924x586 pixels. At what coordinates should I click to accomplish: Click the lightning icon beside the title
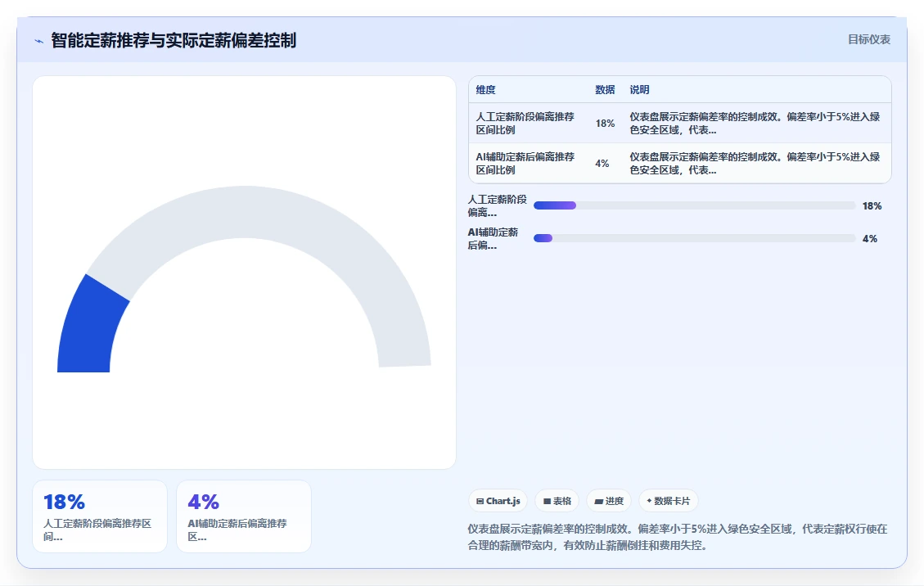coord(39,41)
